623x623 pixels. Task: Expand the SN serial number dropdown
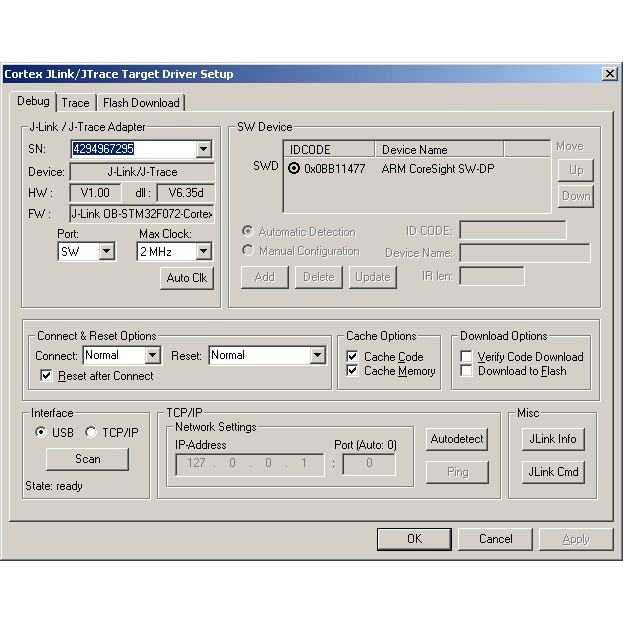tap(204, 150)
